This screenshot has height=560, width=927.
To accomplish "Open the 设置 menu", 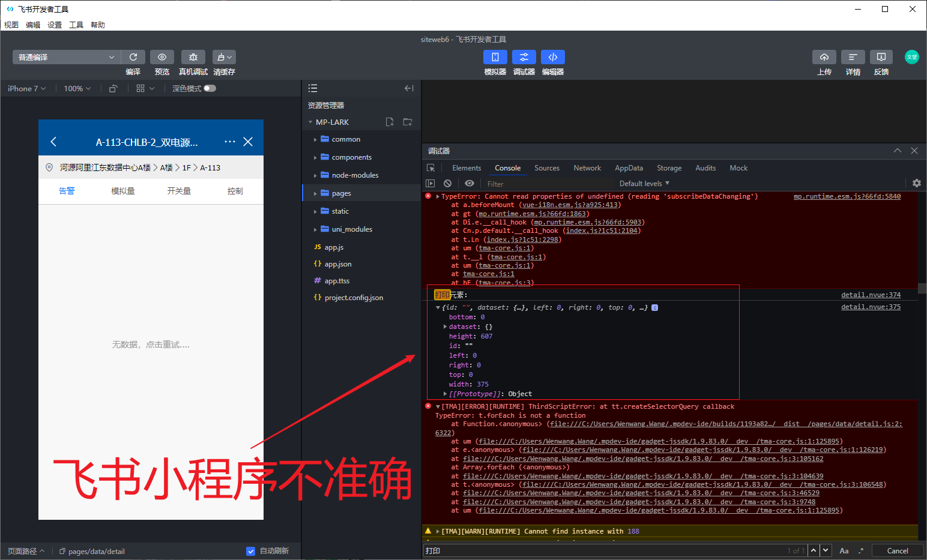I will [55, 25].
